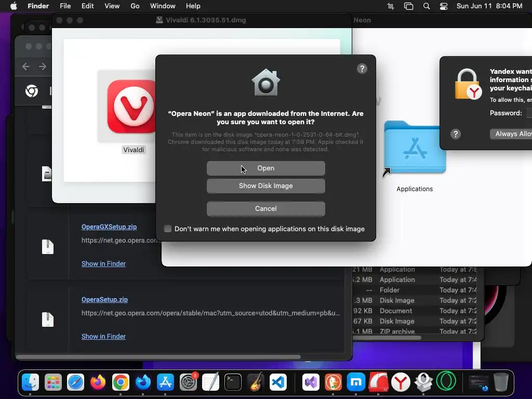Screen dimensions: 532x399
Task: Click the Document row in the Finder list
Action: click(x=415, y=311)
